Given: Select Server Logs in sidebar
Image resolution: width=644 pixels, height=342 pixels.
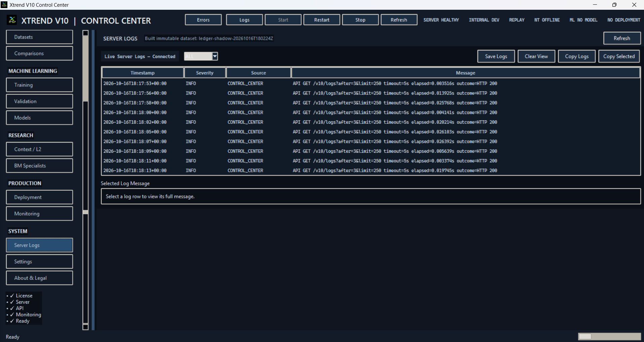Looking at the screenshot, I should [x=39, y=245].
